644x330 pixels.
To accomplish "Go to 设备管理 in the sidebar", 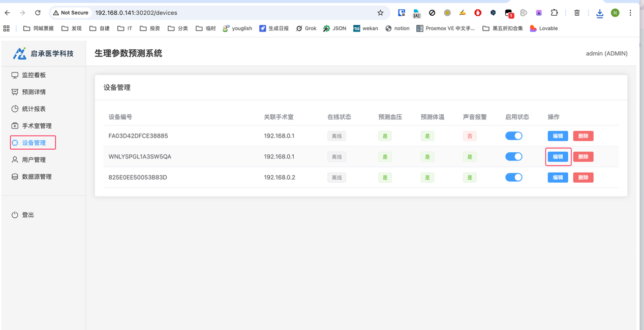I will (x=34, y=143).
